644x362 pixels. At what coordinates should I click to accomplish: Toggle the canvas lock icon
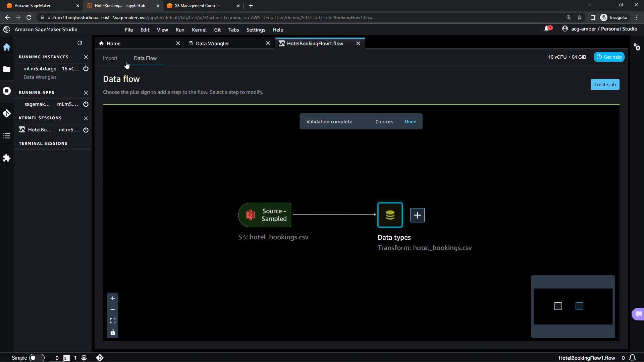coord(113,333)
